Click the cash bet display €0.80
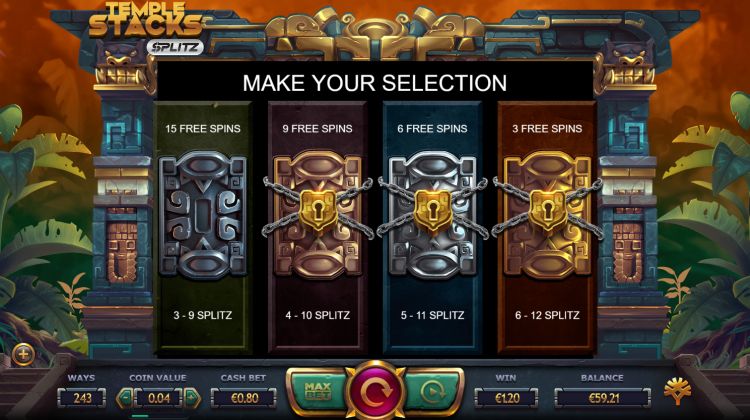750x420 pixels. 244,398
